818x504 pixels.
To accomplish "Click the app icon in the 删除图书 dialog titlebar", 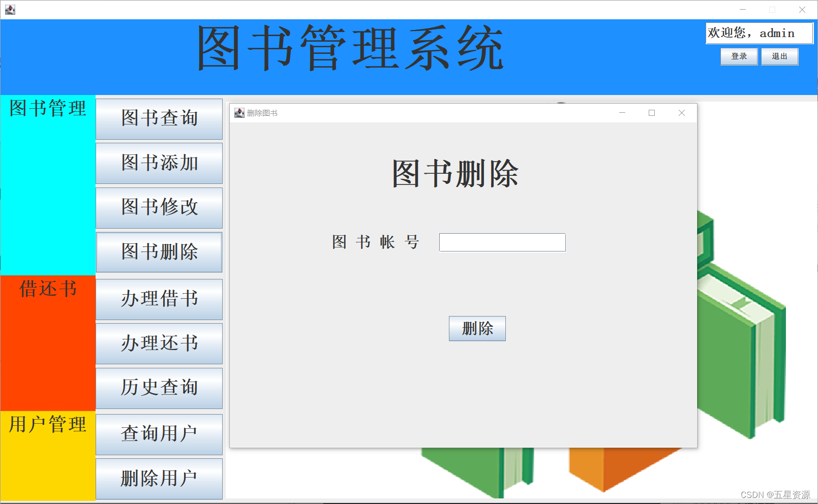I will coord(239,113).
